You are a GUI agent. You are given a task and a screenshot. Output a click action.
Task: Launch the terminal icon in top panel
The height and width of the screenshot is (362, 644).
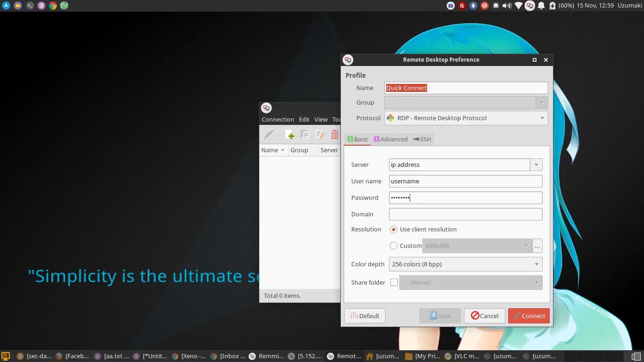coord(30,6)
